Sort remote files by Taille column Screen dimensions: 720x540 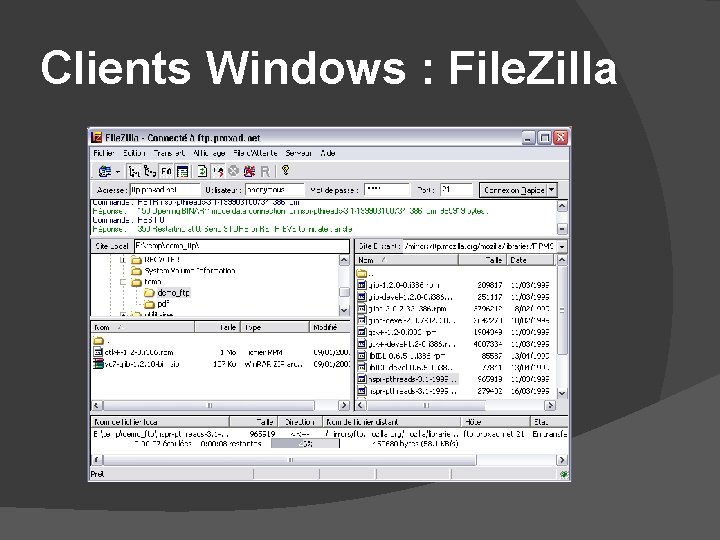pos(482,260)
